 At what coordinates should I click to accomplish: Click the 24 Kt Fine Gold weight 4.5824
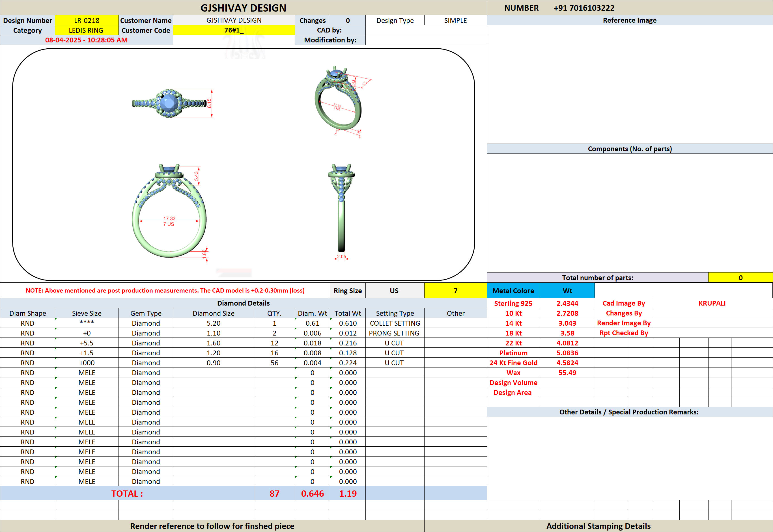click(567, 363)
